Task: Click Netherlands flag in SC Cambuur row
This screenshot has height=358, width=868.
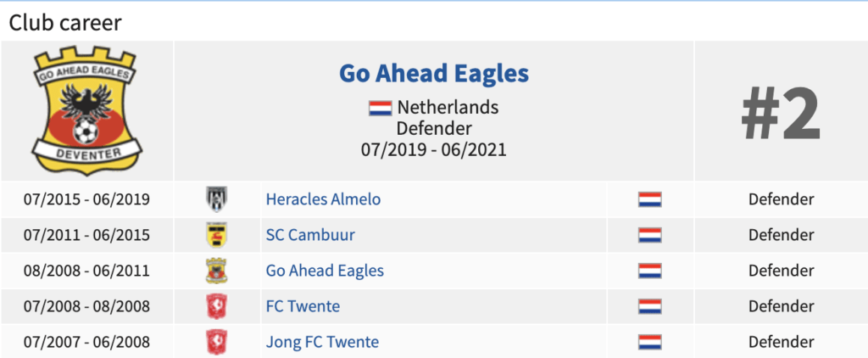Action: tap(650, 235)
